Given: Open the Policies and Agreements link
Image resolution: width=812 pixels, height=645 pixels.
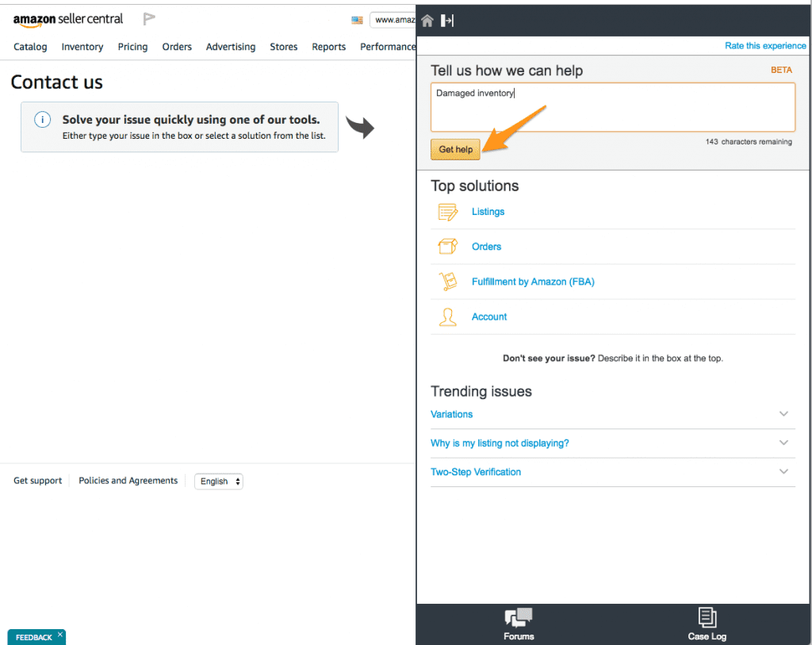Looking at the screenshot, I should pos(128,481).
